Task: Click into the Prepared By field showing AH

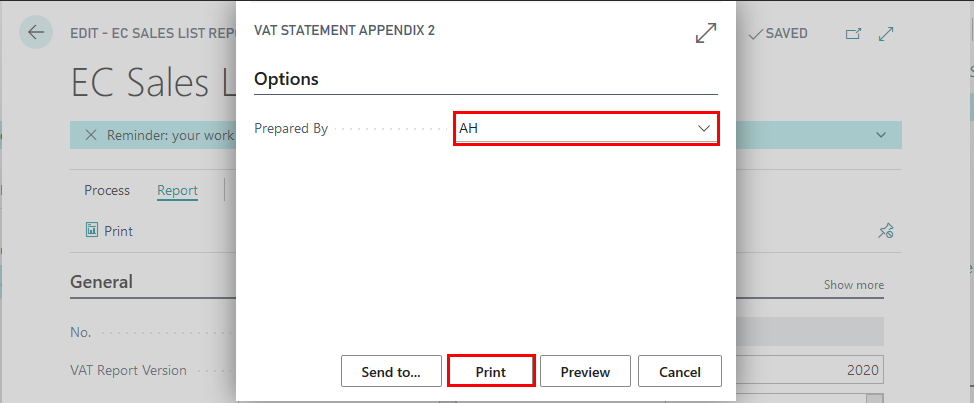Action: pos(586,129)
